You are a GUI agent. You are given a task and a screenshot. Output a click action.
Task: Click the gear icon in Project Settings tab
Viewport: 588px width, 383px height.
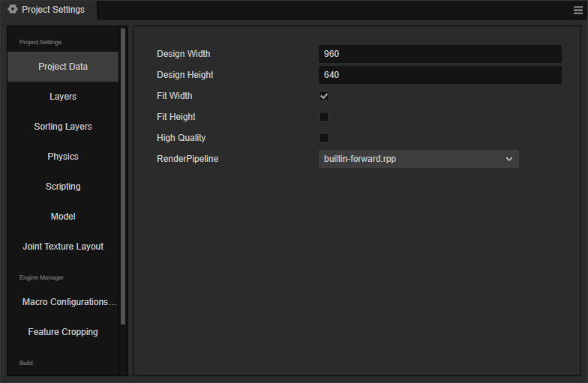pos(12,10)
